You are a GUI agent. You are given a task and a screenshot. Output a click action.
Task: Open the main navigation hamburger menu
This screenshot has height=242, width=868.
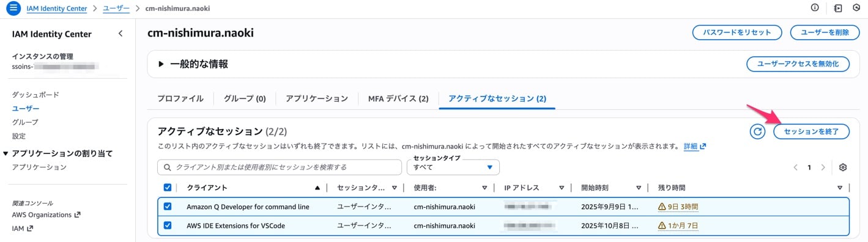pyautogui.click(x=13, y=9)
